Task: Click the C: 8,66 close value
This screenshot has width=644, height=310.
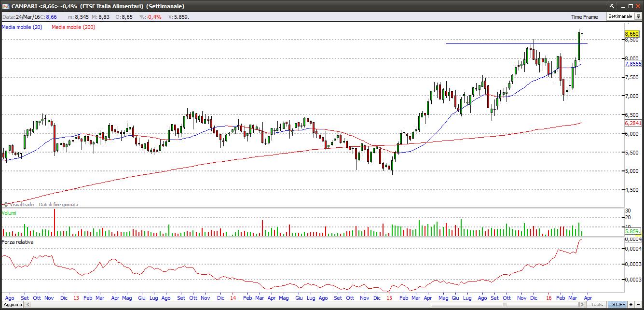Action: (48, 17)
